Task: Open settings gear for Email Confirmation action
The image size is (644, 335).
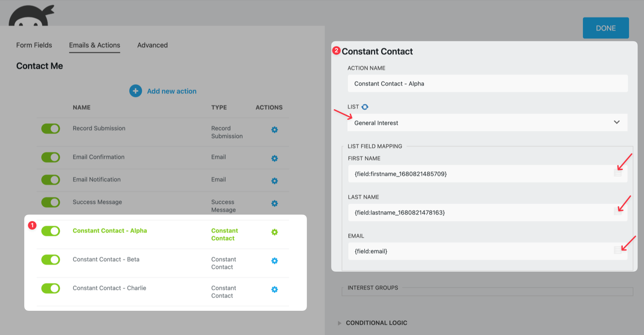Action: click(x=275, y=158)
